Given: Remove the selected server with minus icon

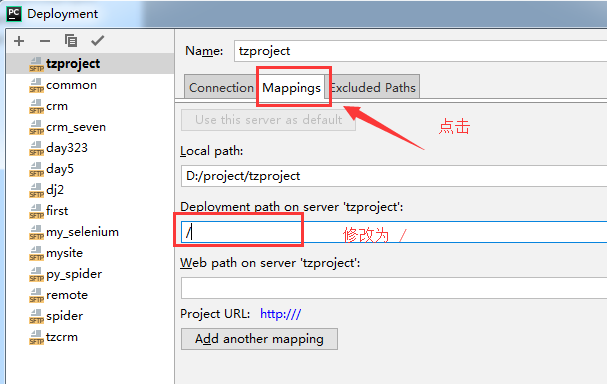Looking at the screenshot, I should pos(45,41).
